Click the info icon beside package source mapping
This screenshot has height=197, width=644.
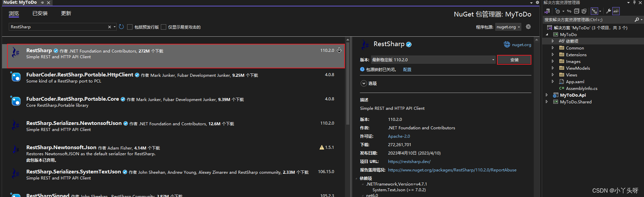pos(362,69)
